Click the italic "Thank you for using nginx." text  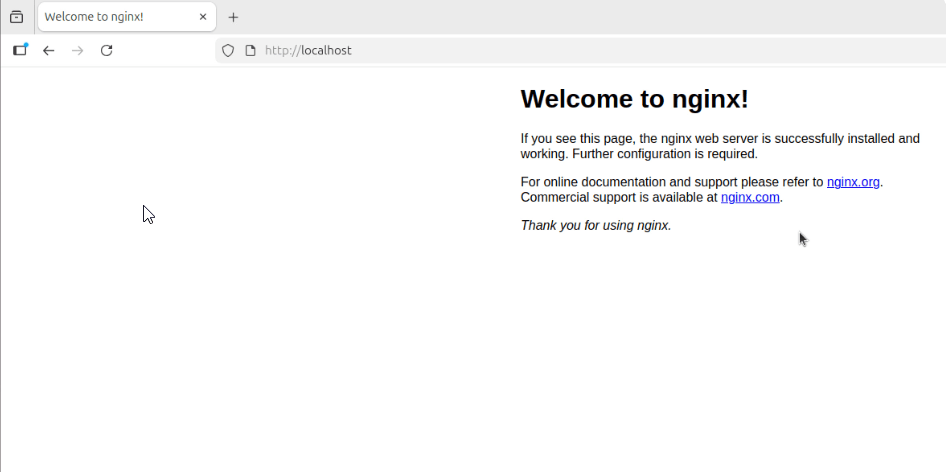(x=595, y=225)
